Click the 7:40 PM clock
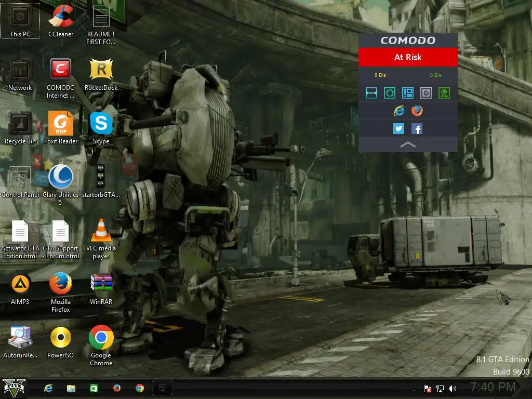532x399 pixels. click(493, 387)
